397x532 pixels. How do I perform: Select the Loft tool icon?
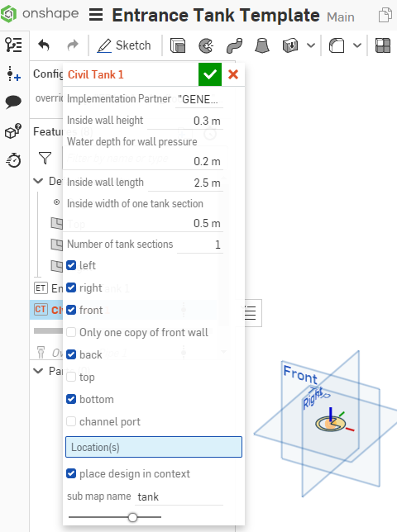click(262, 45)
